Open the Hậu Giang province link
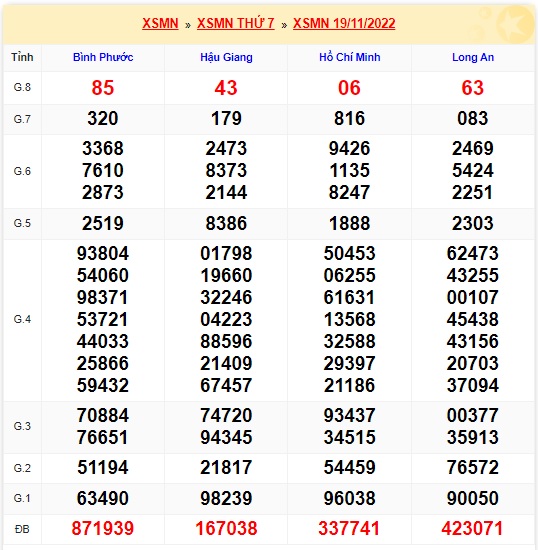Viewport: 538px width, 550px height. click(x=226, y=57)
